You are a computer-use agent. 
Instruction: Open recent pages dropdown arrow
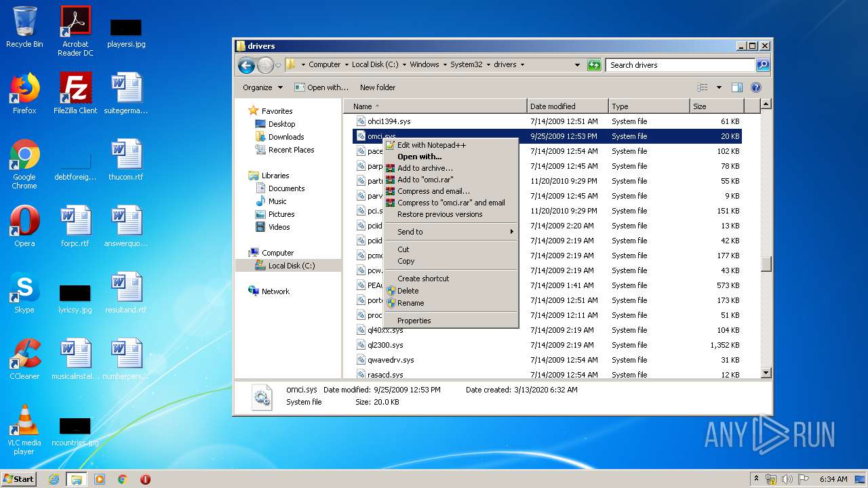pos(278,65)
